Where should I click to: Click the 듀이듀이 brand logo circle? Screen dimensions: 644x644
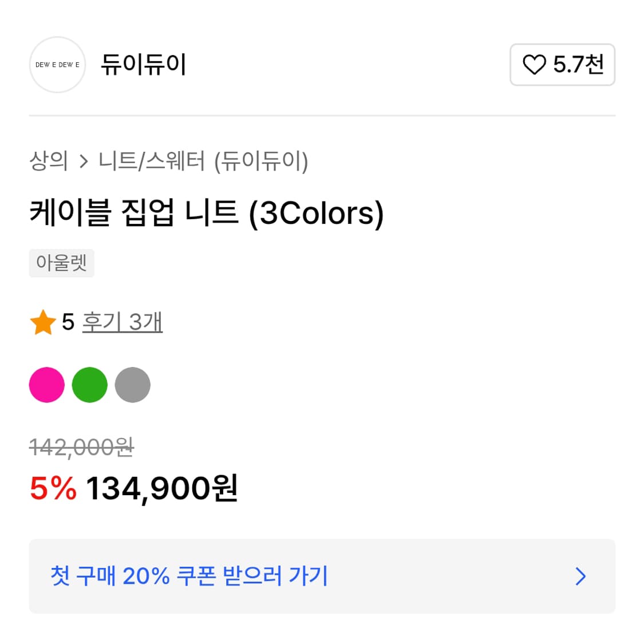[x=57, y=64]
